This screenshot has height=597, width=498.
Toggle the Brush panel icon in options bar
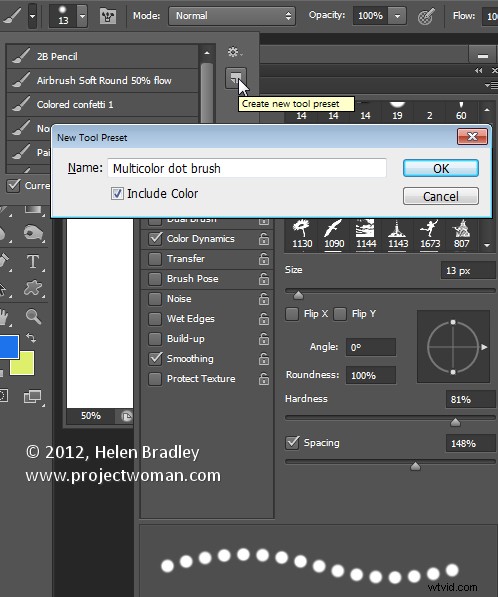(108, 16)
